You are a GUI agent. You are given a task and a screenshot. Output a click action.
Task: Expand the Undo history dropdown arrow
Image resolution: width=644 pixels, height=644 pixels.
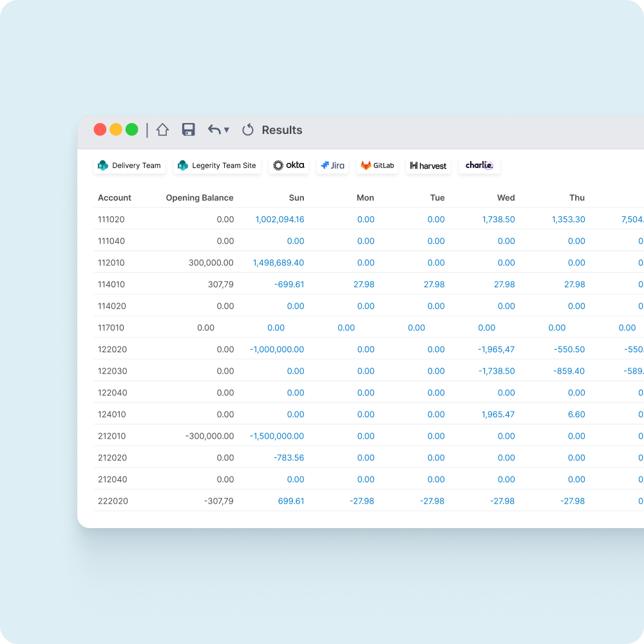coord(226,131)
